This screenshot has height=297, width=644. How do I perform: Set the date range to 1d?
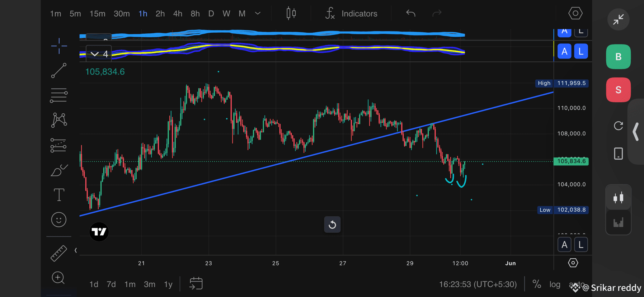pyautogui.click(x=94, y=284)
